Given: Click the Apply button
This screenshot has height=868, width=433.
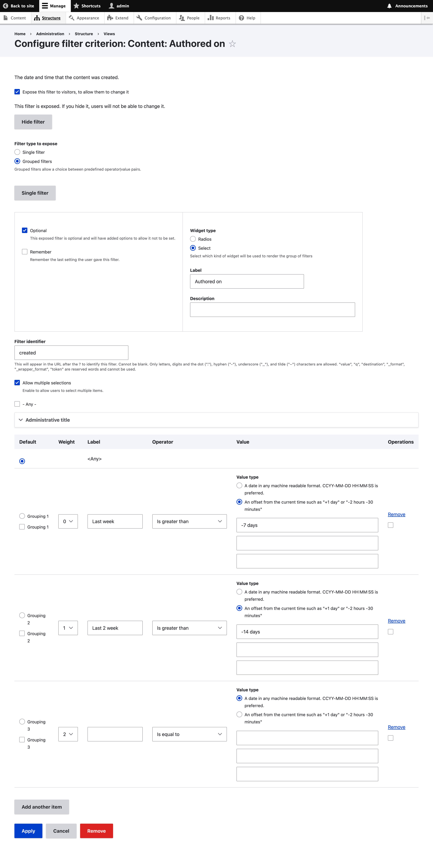Looking at the screenshot, I should click(28, 831).
